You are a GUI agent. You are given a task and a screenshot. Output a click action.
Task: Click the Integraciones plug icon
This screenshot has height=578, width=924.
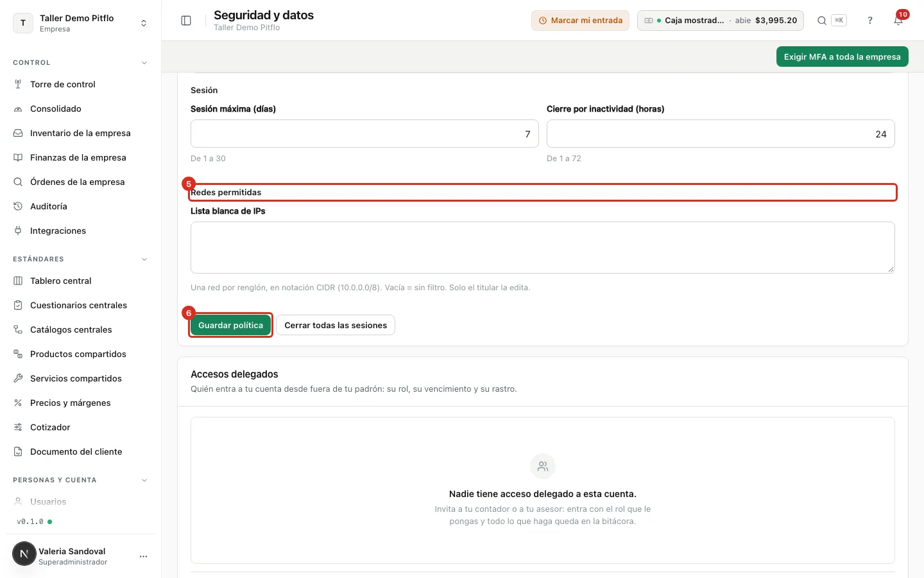18,231
